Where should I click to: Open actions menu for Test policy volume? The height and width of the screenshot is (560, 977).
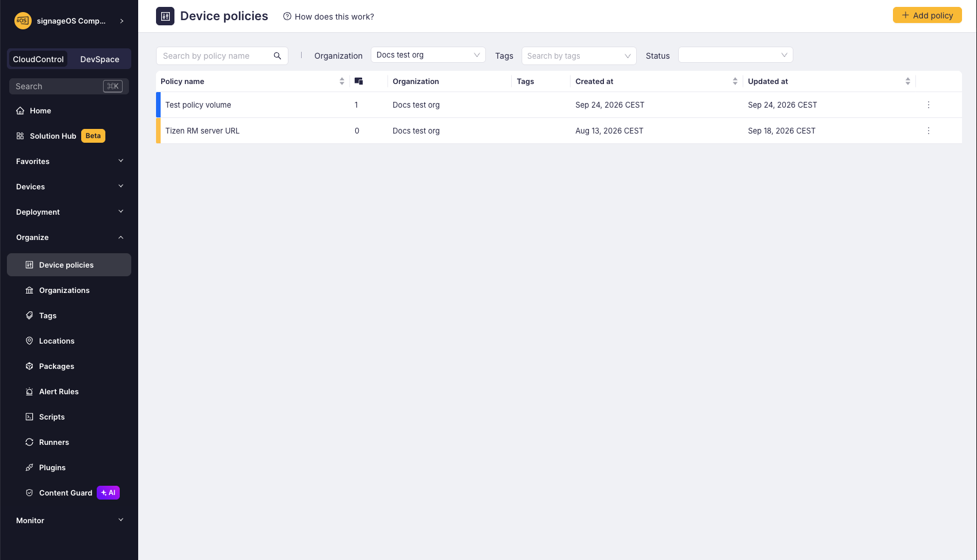pyautogui.click(x=929, y=105)
